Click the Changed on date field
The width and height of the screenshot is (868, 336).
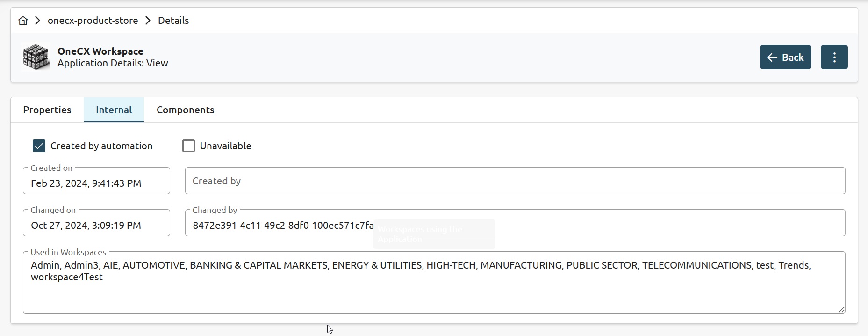point(96,225)
